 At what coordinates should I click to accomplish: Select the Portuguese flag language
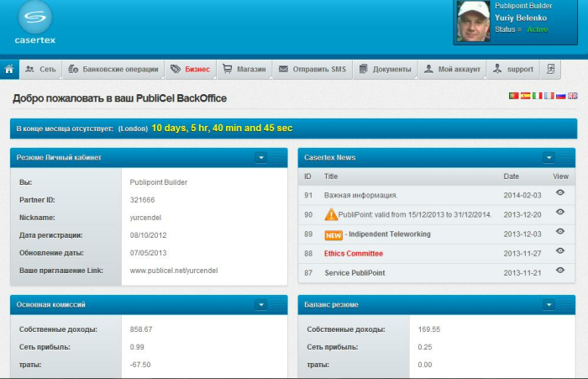pyautogui.click(x=513, y=96)
